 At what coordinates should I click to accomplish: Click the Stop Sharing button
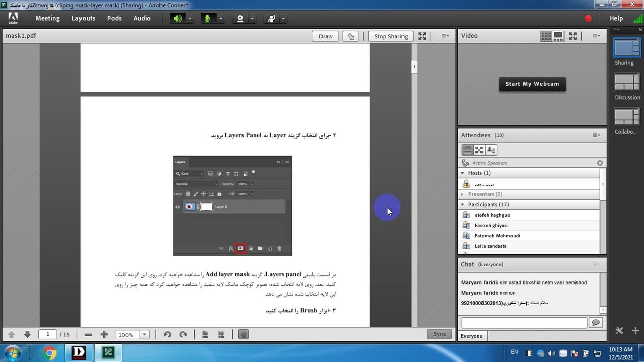click(390, 36)
